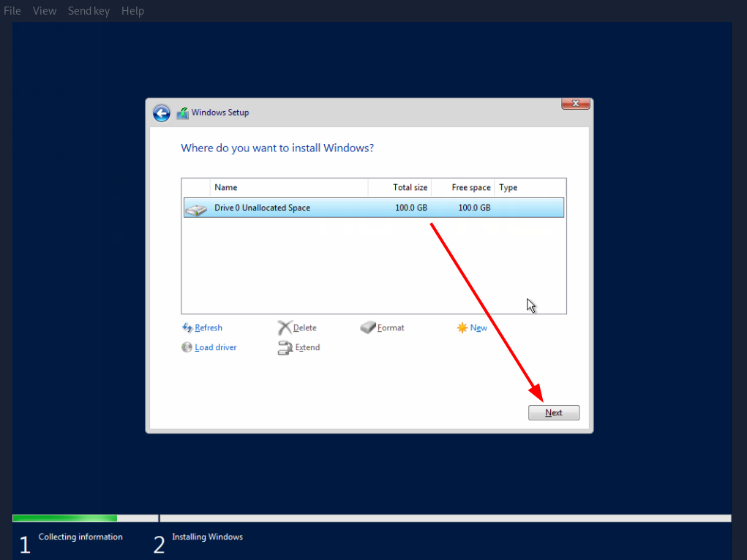Click the Load driver disc icon

pyautogui.click(x=187, y=347)
